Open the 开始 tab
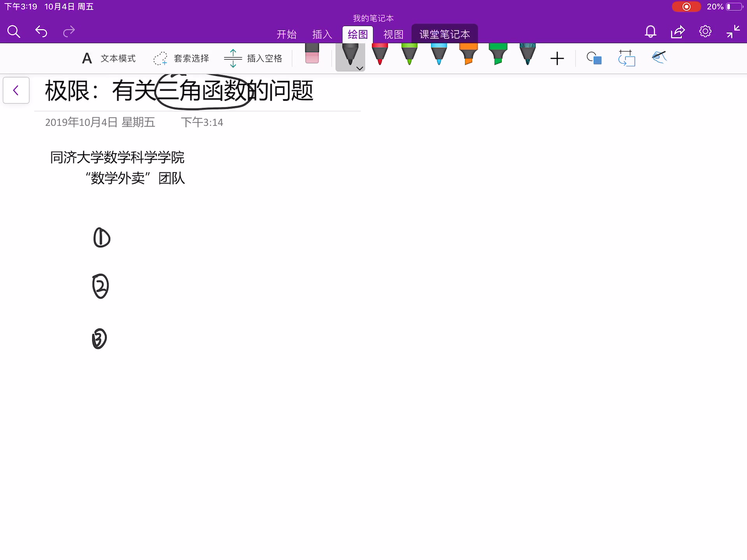The width and height of the screenshot is (747, 560). click(x=286, y=35)
